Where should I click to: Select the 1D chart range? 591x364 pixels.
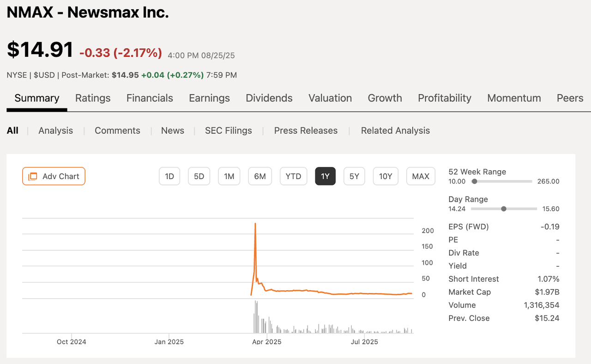169,176
